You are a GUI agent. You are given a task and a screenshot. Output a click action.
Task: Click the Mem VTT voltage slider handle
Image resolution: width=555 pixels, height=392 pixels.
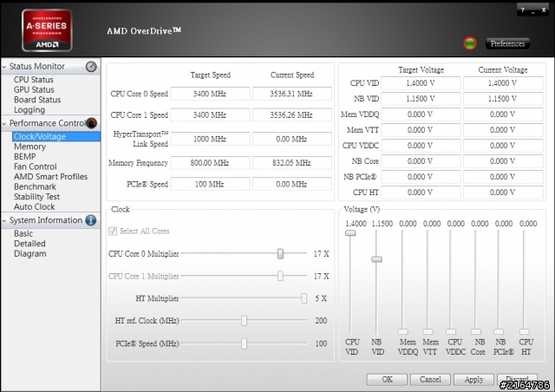428,332
